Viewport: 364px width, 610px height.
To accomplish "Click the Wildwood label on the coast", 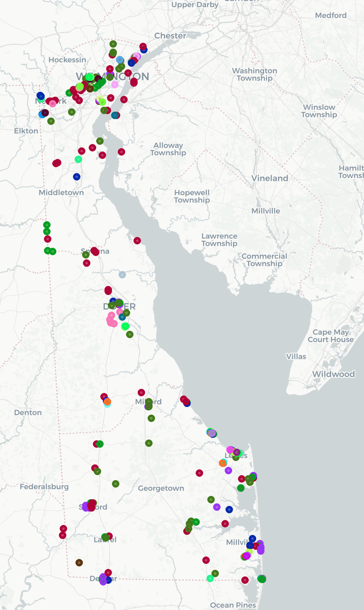I will pos(333,374).
